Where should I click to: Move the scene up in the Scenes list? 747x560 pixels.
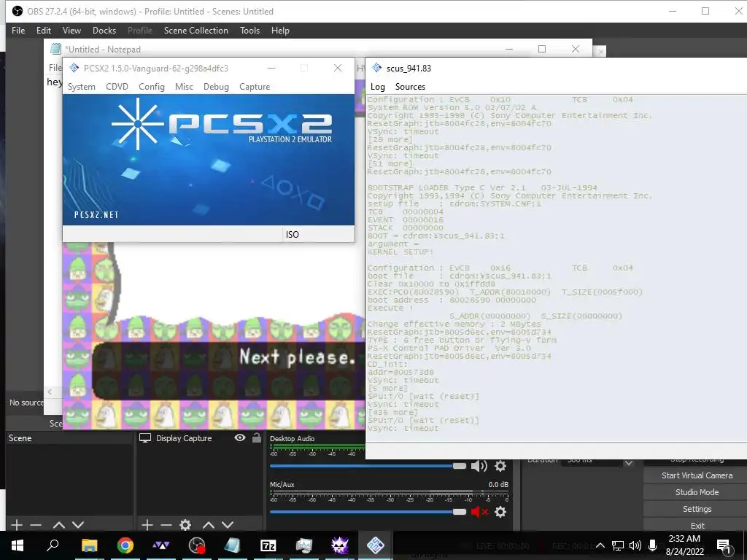pyautogui.click(x=58, y=525)
